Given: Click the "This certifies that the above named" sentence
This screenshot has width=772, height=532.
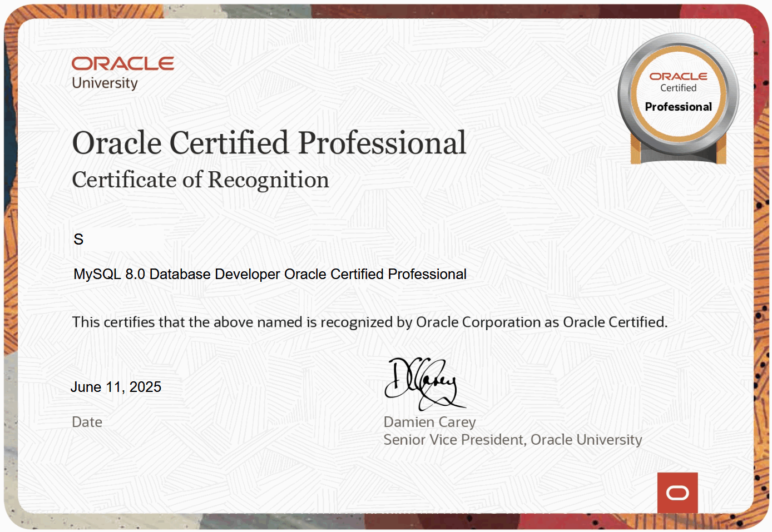Looking at the screenshot, I should 370,322.
